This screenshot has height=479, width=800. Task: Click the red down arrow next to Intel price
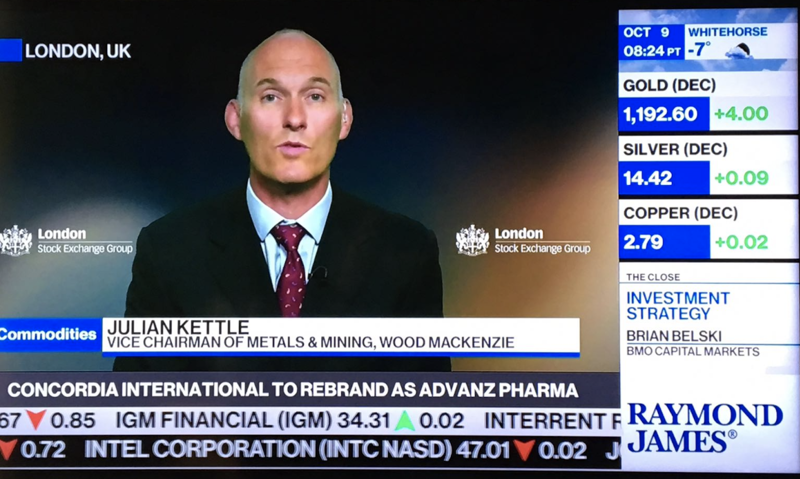point(524,450)
